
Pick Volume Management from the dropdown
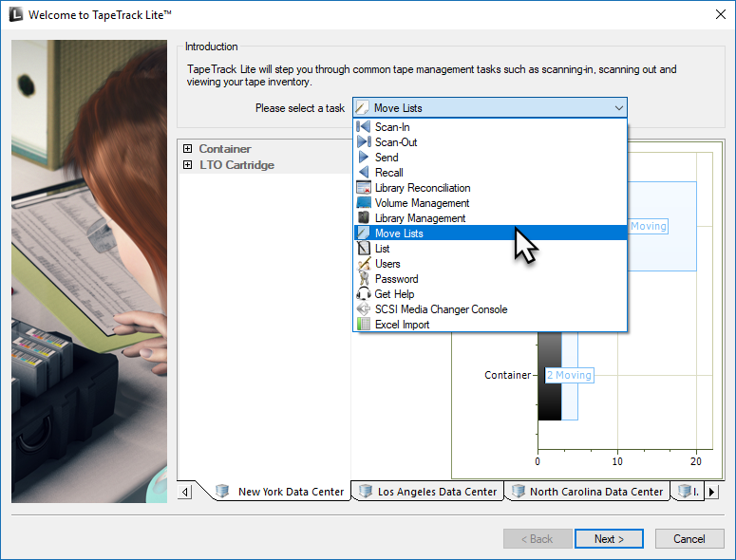coord(490,202)
